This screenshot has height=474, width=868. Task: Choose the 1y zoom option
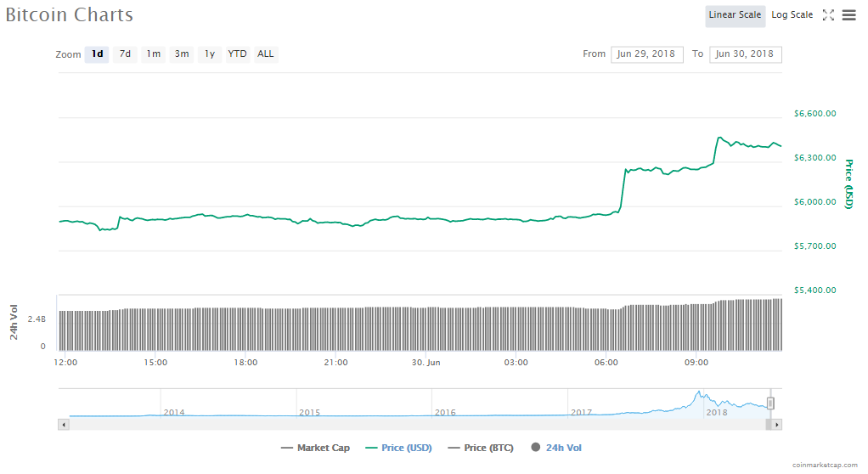(209, 54)
